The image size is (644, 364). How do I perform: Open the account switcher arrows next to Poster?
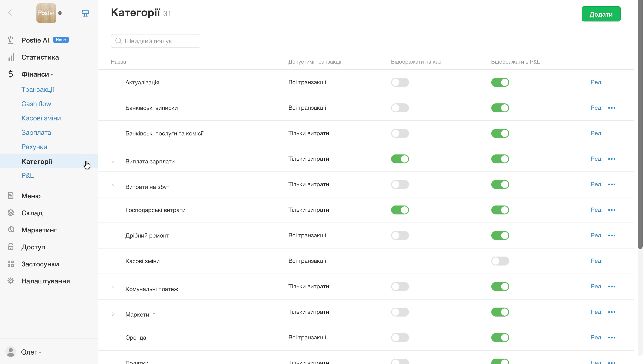pyautogui.click(x=60, y=13)
